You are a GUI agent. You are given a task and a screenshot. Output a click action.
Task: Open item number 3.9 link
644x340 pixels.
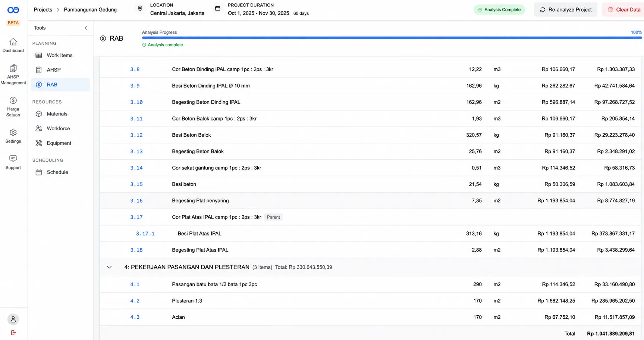135,86
